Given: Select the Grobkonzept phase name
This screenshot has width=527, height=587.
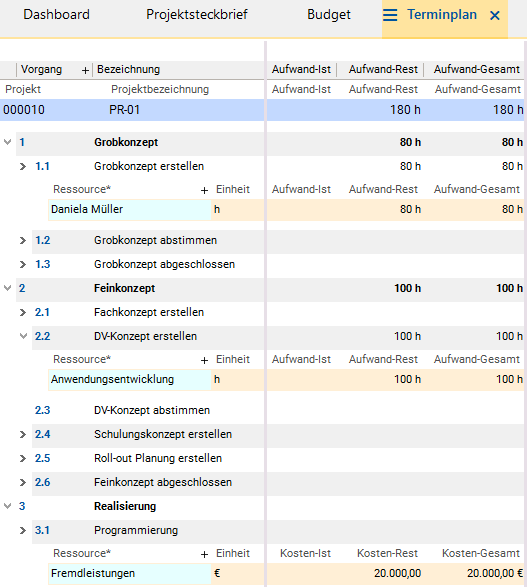Looking at the screenshot, I should [126, 142].
